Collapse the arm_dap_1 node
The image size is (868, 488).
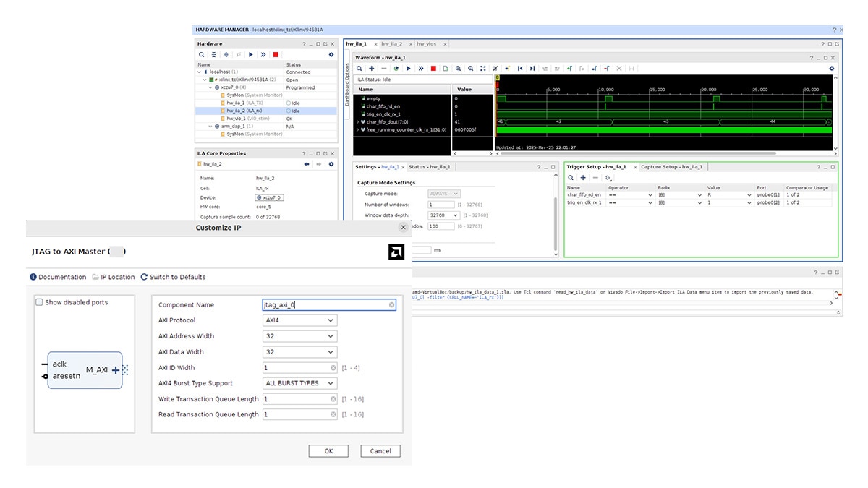click(x=210, y=127)
